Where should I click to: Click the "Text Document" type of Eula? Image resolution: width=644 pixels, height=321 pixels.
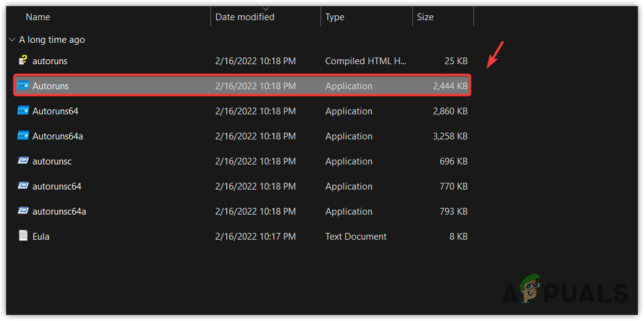[356, 236]
